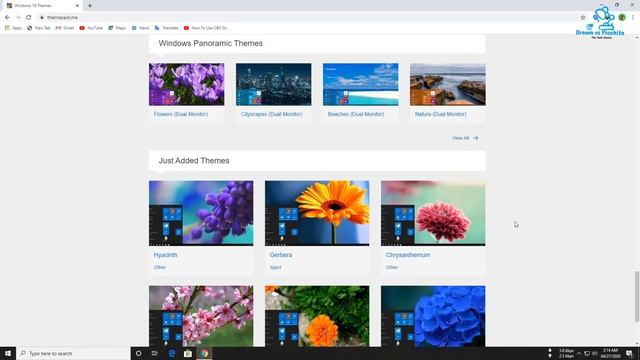Click the Chrysanthemum title link

click(x=408, y=255)
